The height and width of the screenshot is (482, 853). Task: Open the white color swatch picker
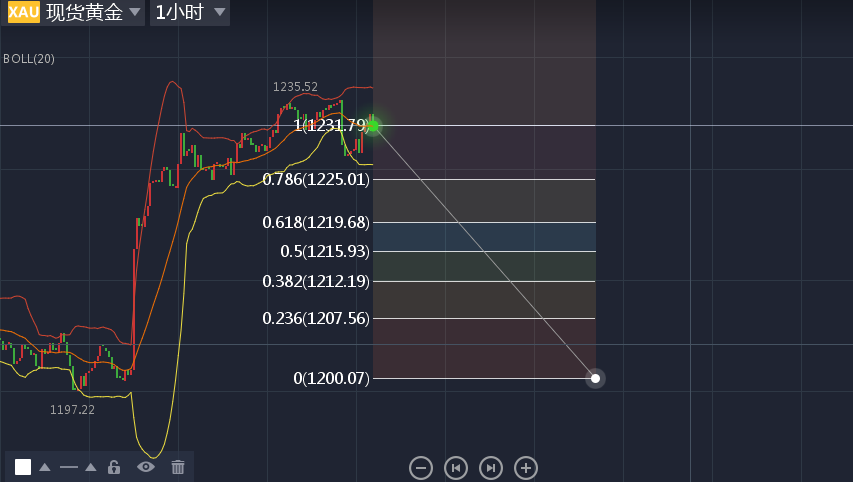(23, 467)
